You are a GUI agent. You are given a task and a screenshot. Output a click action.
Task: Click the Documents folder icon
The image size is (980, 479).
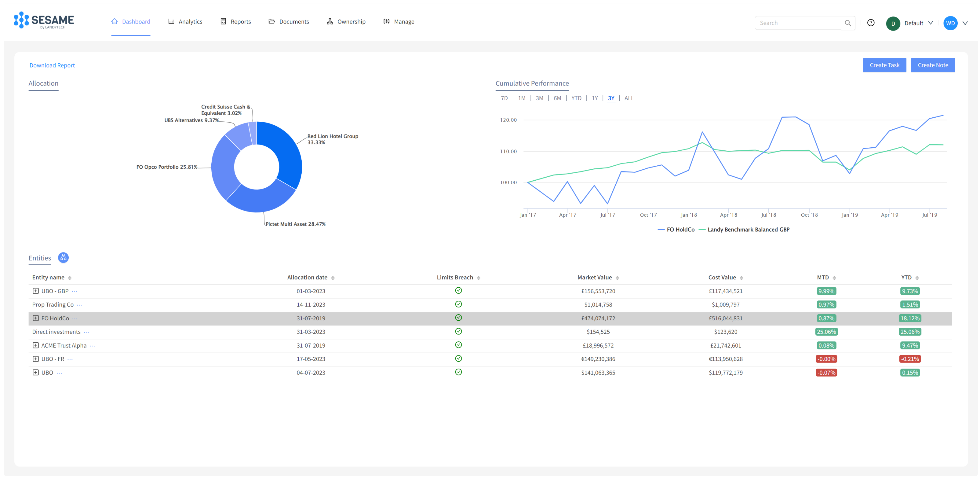pos(271,21)
